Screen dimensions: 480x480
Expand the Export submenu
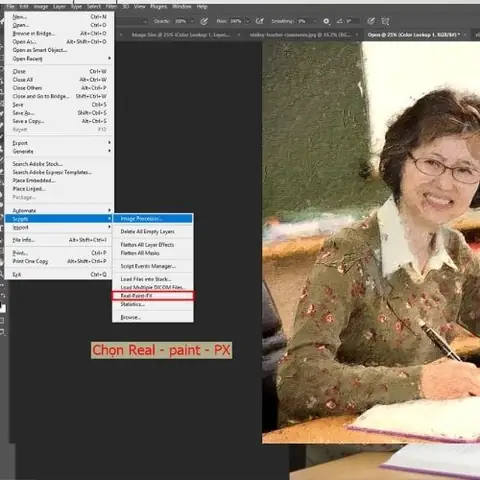click(60, 143)
